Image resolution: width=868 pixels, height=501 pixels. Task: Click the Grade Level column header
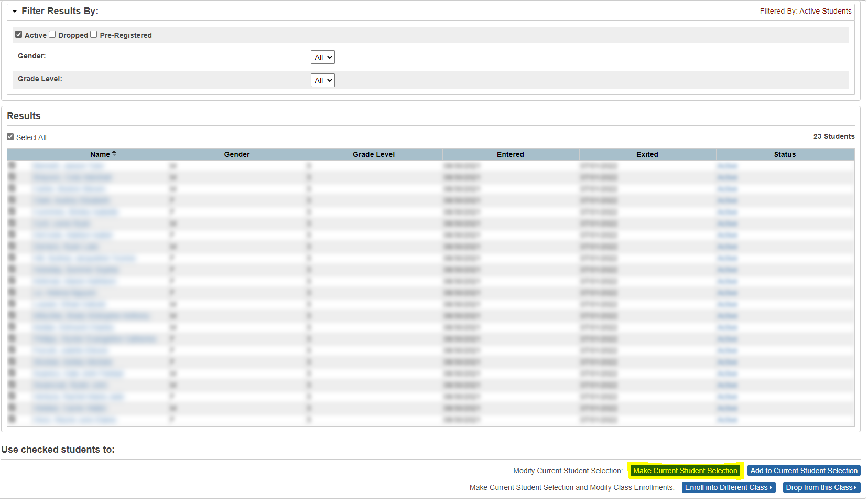[374, 154]
